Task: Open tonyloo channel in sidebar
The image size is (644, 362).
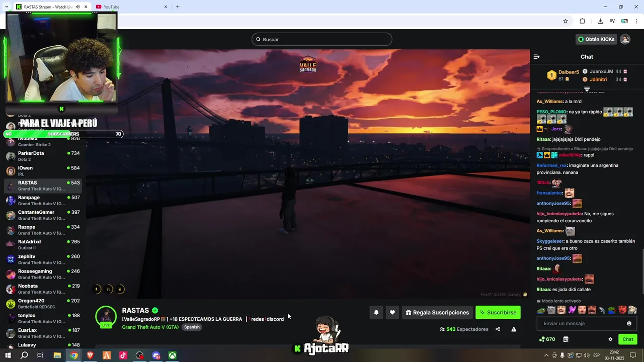Action: tap(42, 318)
